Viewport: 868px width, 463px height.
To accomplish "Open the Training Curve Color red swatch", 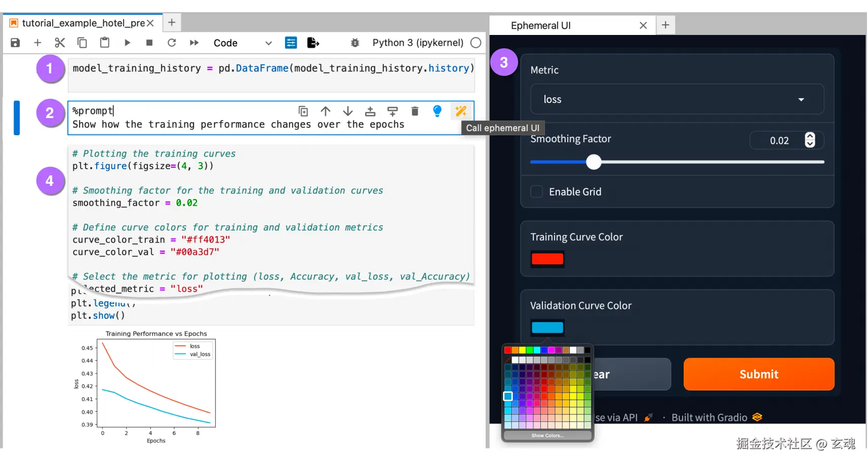I will [547, 259].
